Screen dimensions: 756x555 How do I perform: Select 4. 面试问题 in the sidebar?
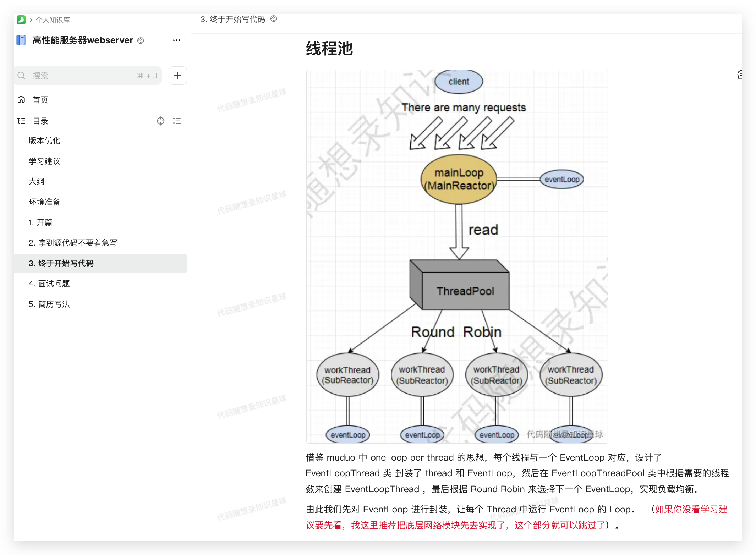[x=49, y=284]
